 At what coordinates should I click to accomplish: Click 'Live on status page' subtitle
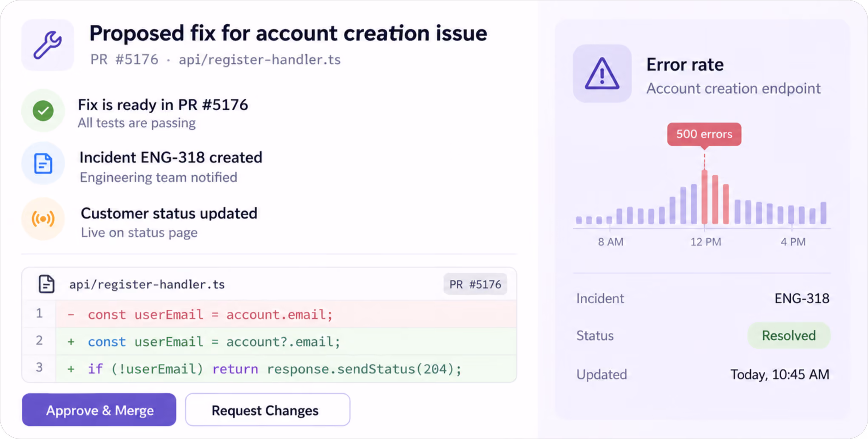click(x=139, y=233)
